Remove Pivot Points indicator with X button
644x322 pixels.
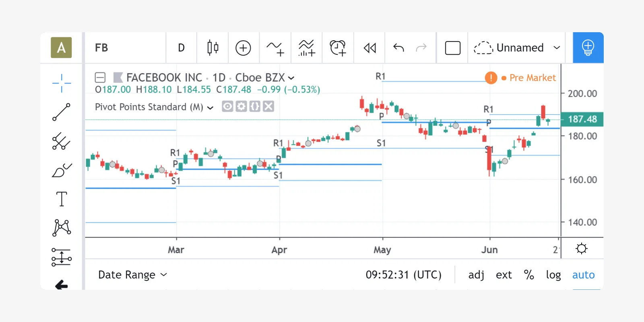(268, 107)
